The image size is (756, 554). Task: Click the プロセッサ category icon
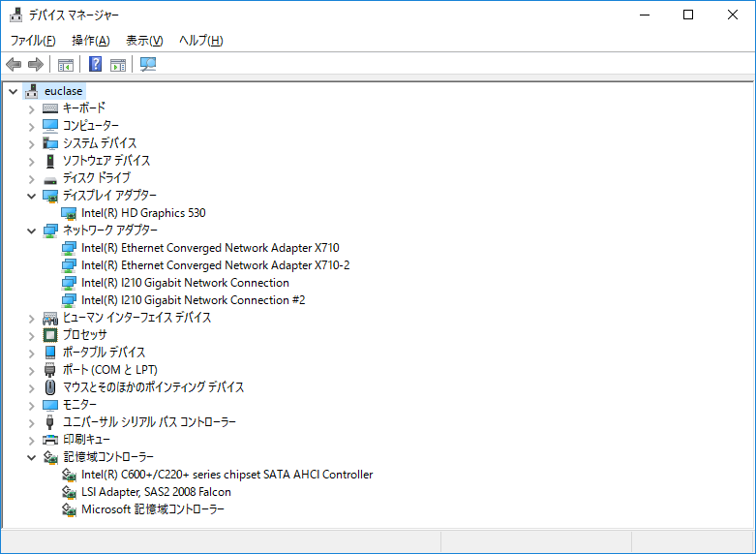tap(50, 335)
